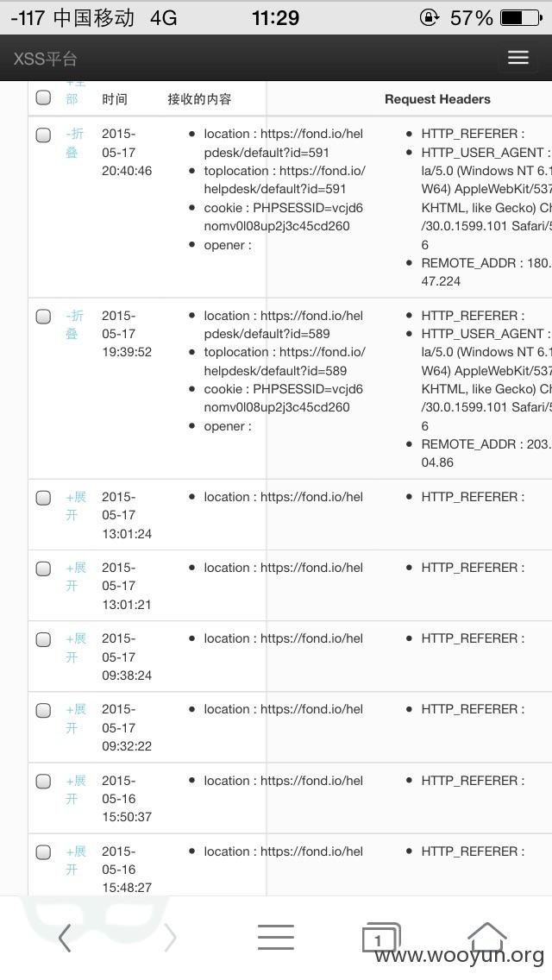
Task: Tap the rotation lock icon in the status bar
Action: click(x=429, y=17)
